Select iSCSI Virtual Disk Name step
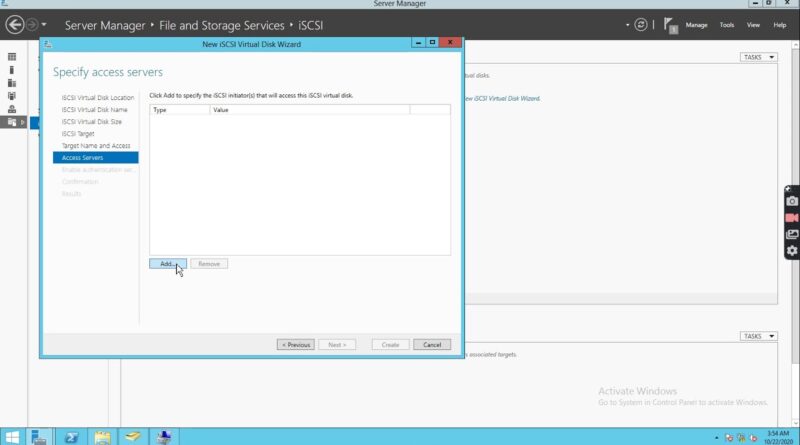The height and width of the screenshot is (445, 800). pos(94,110)
